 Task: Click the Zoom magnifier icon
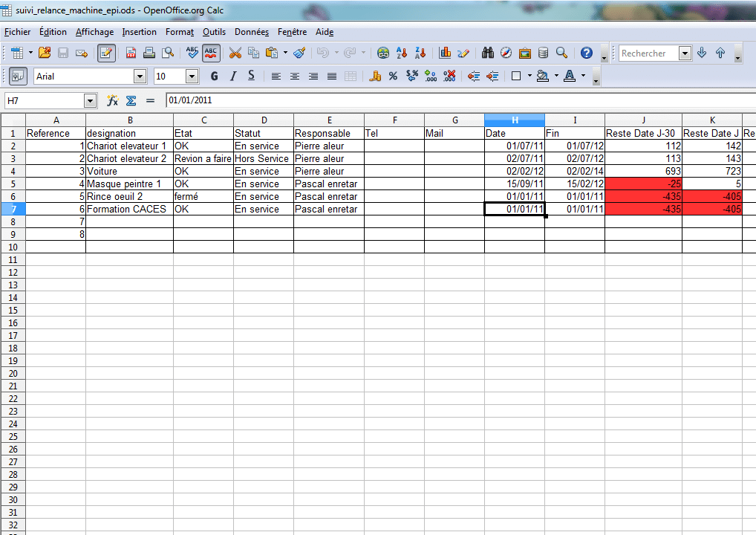pos(561,53)
